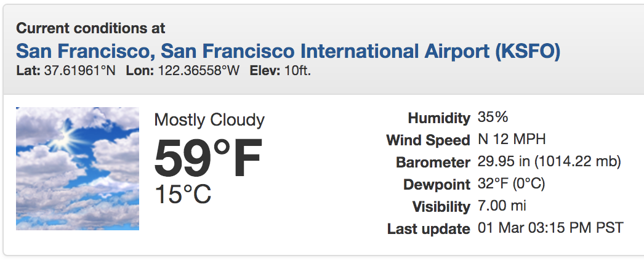
Task: Click the Visibility label
Action: [441, 207]
